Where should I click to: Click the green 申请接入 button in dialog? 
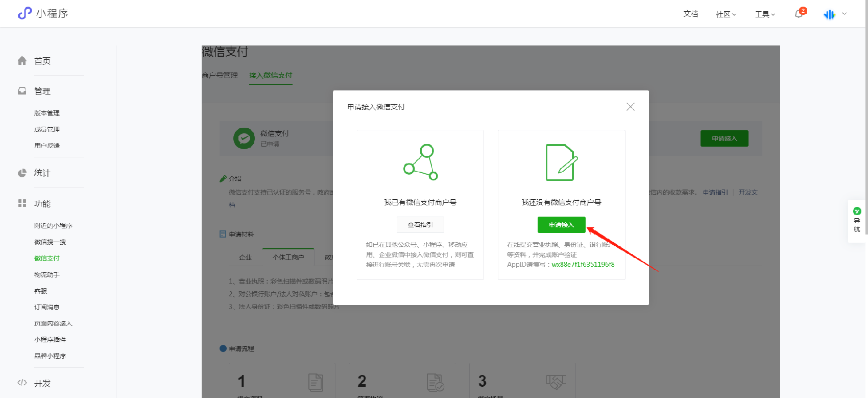pos(561,225)
